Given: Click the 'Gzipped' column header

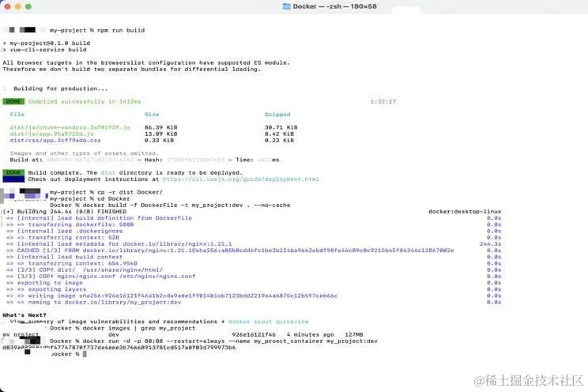Looking at the screenshot, I should 277,115.
